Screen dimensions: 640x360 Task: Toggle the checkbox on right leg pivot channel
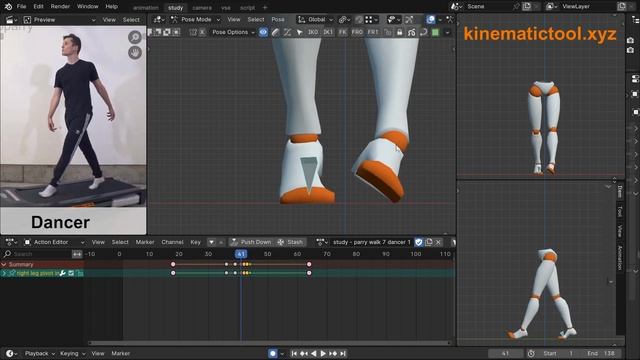pyautogui.click(x=71, y=273)
